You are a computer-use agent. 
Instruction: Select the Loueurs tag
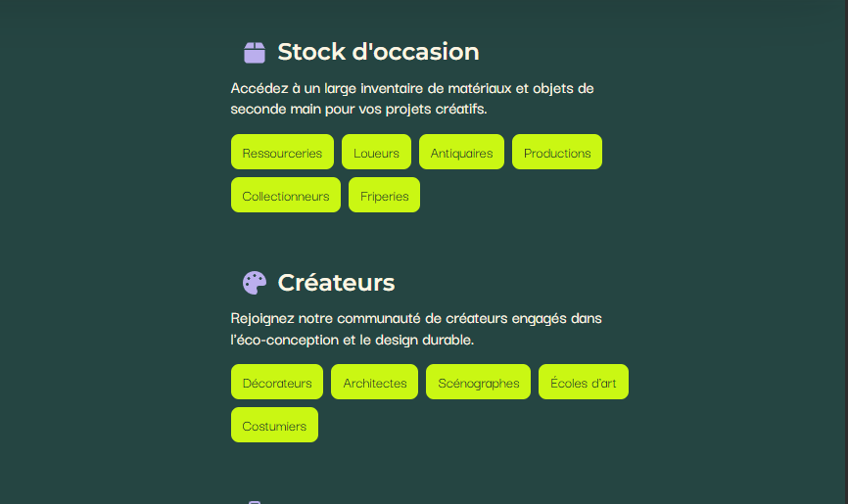(376, 152)
